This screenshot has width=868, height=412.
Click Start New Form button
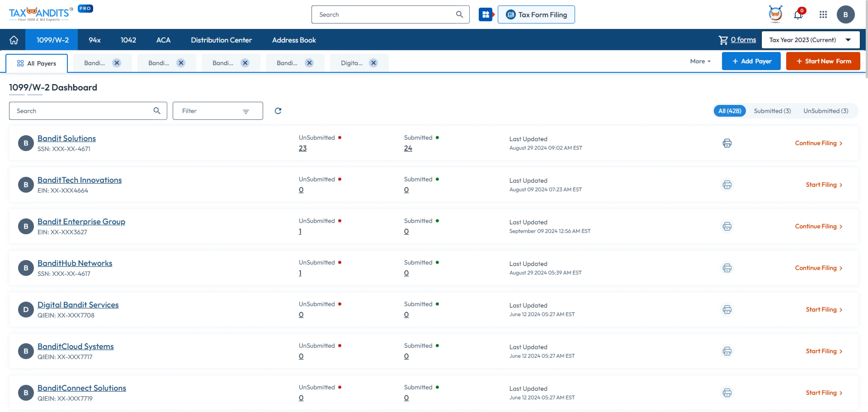[823, 61]
